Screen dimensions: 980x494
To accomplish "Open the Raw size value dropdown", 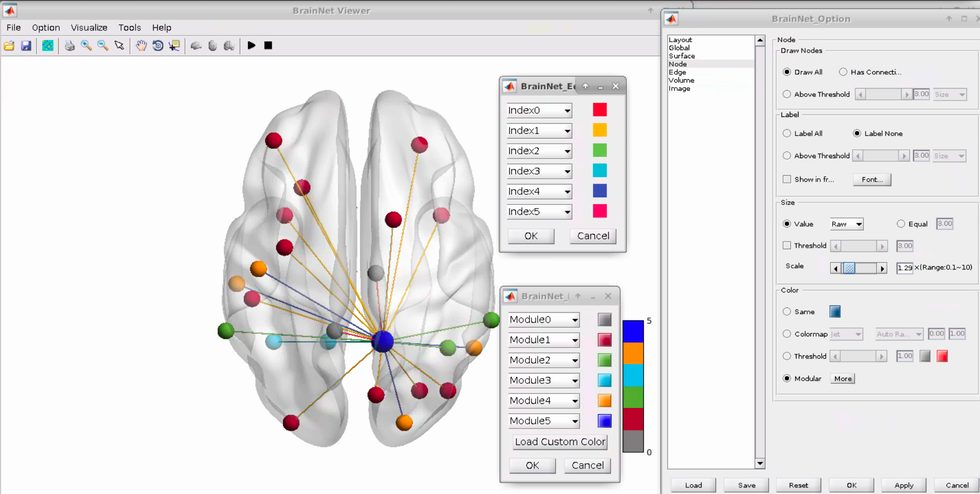I will click(846, 224).
